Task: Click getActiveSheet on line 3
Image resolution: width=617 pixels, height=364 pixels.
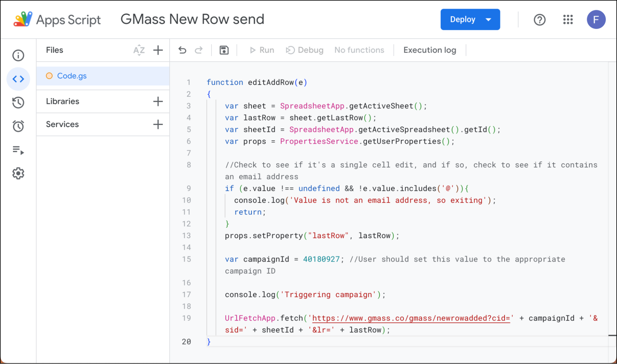Action: tap(381, 106)
